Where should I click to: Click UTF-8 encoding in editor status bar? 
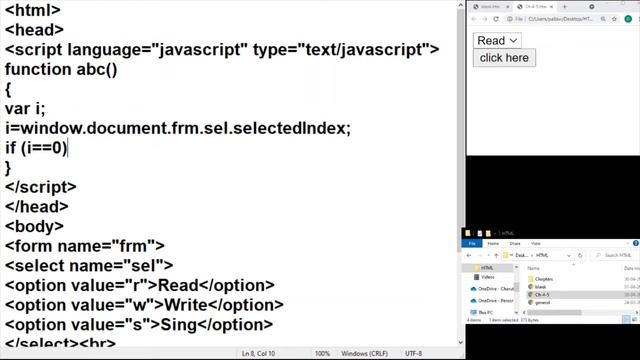[x=413, y=353]
